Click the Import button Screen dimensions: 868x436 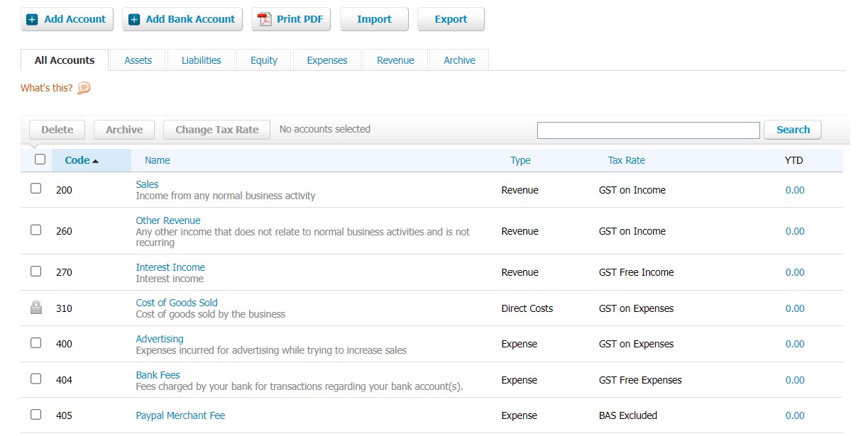(374, 20)
